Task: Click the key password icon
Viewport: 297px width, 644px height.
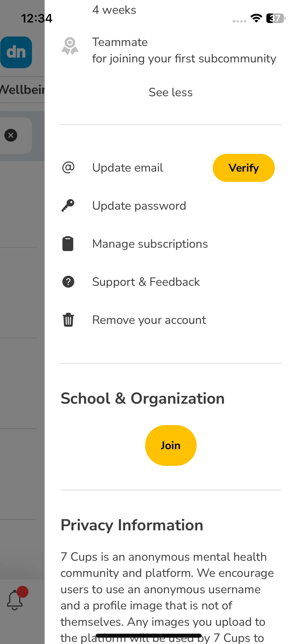Action: 68,205
